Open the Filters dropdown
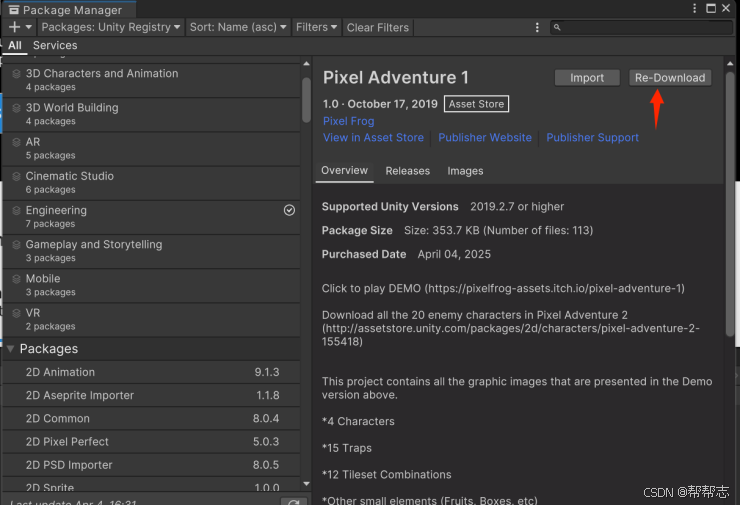 pos(316,27)
